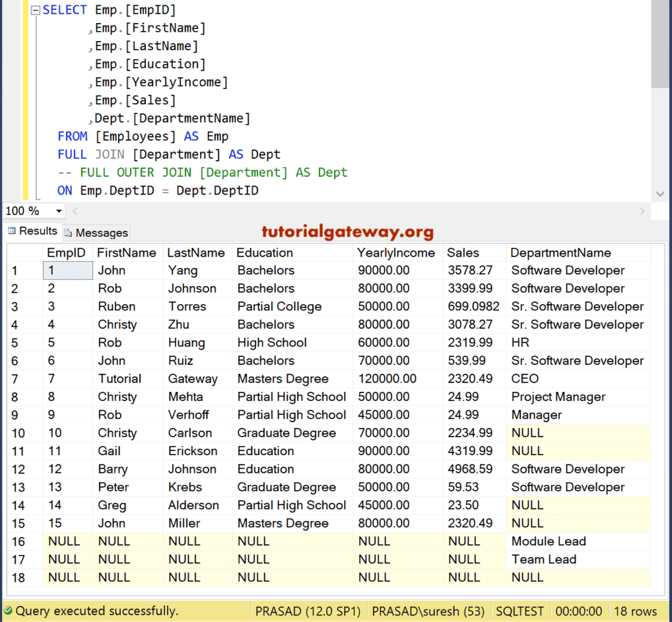Click the grid's top-left select-all corner
Viewport: 672px width, 622px height.
pyautogui.click(x=24, y=253)
